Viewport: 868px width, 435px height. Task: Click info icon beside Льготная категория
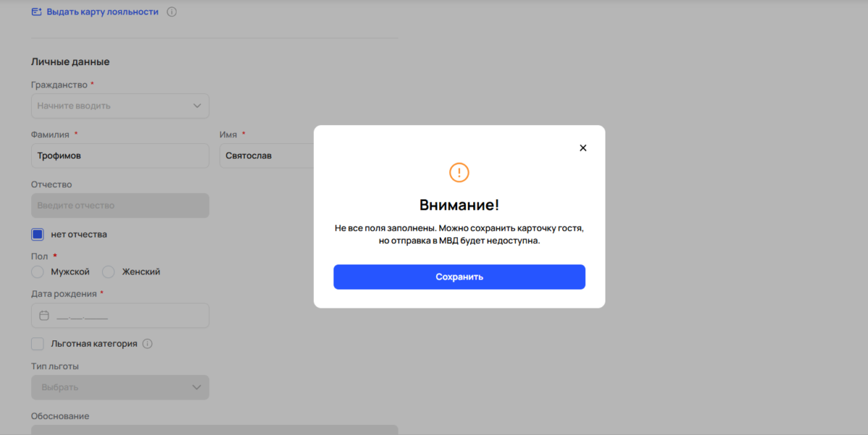click(148, 344)
